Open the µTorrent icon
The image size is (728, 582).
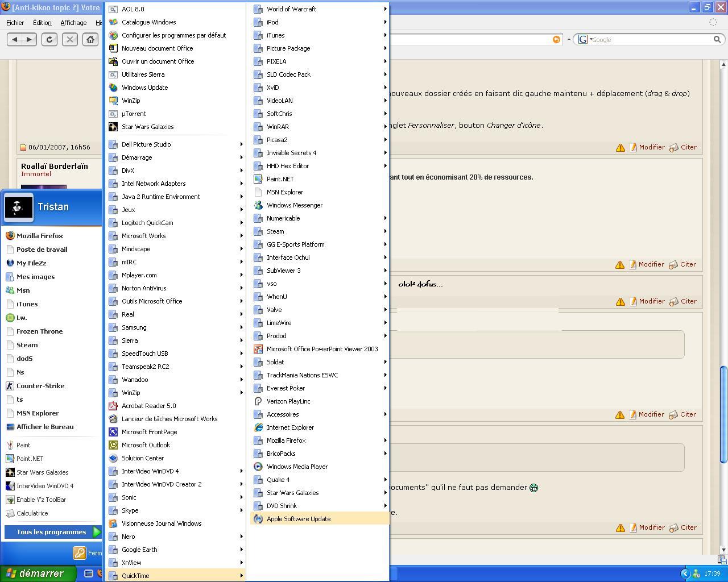point(113,114)
